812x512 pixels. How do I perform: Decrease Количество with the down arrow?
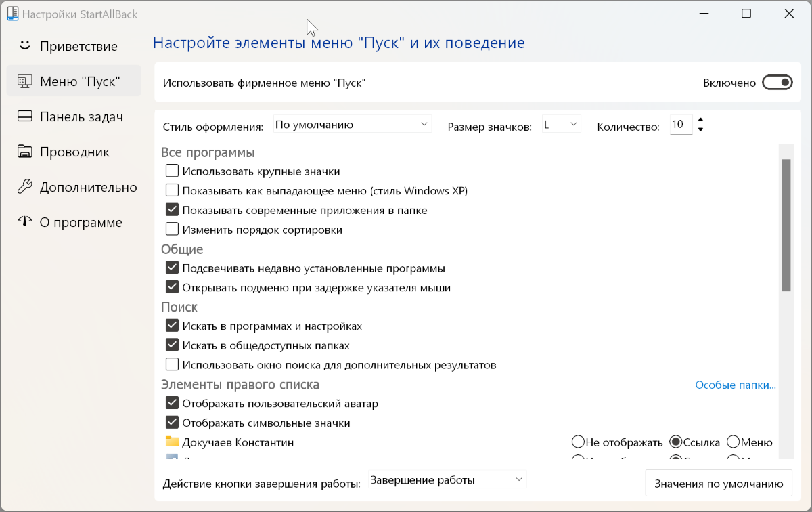(700, 129)
